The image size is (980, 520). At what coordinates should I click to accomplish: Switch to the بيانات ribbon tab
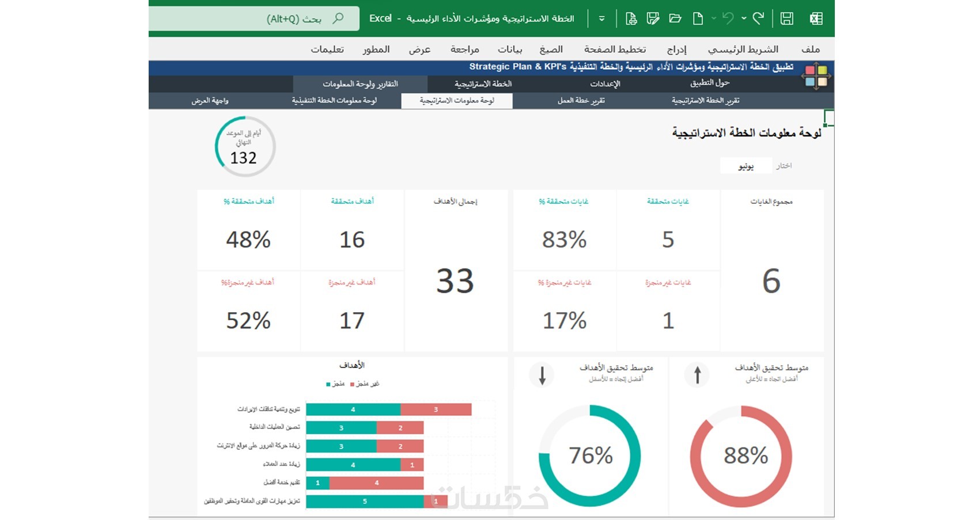point(510,50)
